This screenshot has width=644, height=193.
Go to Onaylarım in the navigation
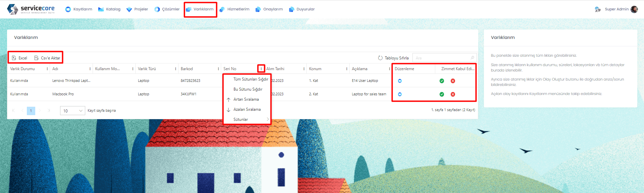[269, 9]
